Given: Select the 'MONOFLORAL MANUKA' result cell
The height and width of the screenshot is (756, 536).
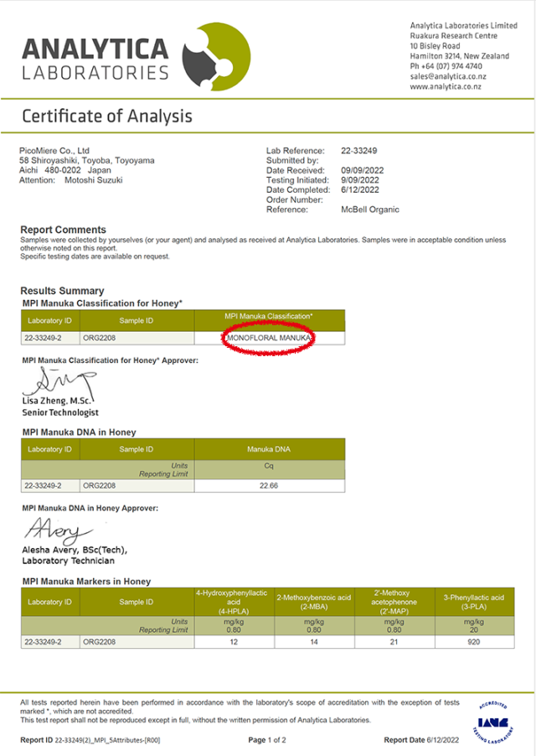Looking at the screenshot, I should point(270,338).
